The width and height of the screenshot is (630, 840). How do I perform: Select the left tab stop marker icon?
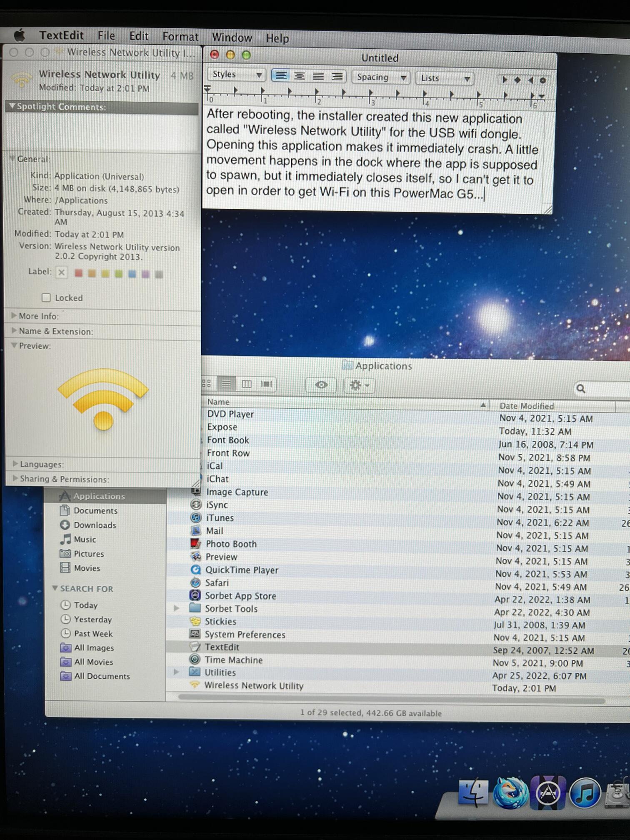(505, 80)
